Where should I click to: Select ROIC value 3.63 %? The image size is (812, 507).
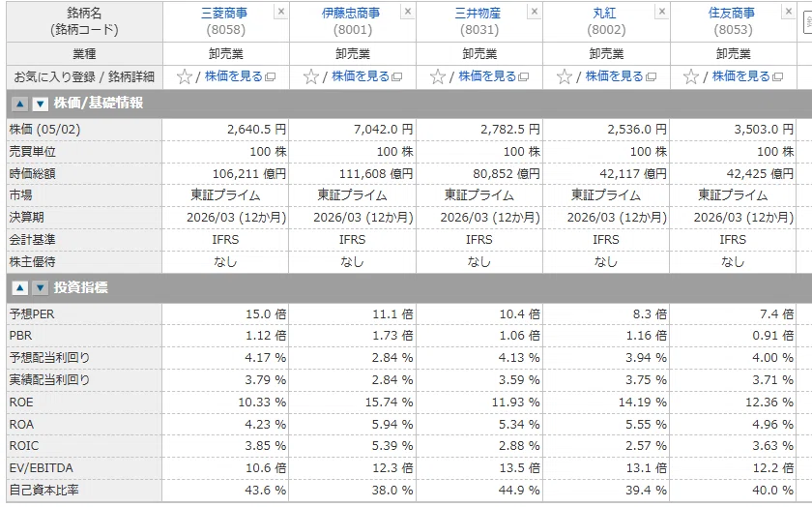click(772, 446)
